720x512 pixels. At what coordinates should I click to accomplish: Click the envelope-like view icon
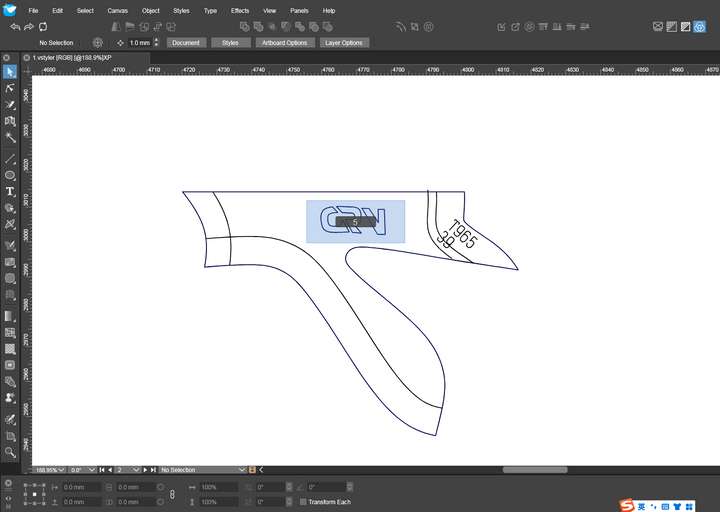pyautogui.click(x=658, y=27)
